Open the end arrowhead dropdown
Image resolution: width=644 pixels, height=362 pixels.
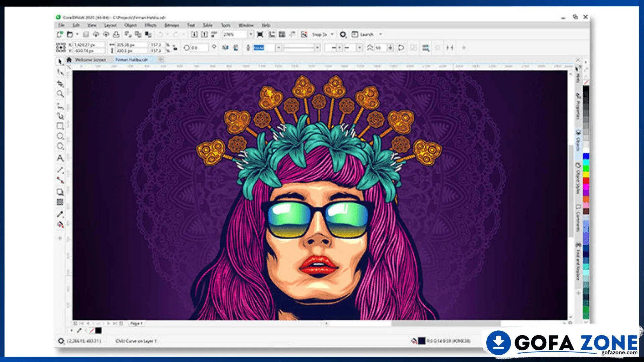click(x=359, y=48)
